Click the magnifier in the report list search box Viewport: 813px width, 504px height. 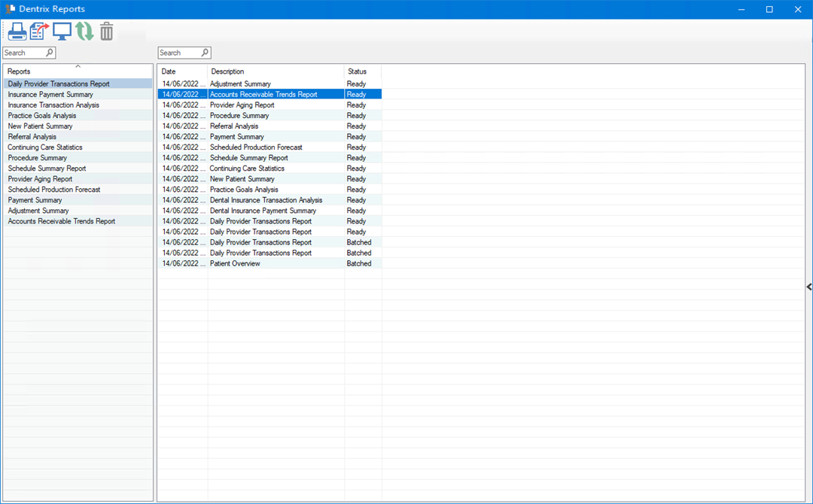click(205, 53)
